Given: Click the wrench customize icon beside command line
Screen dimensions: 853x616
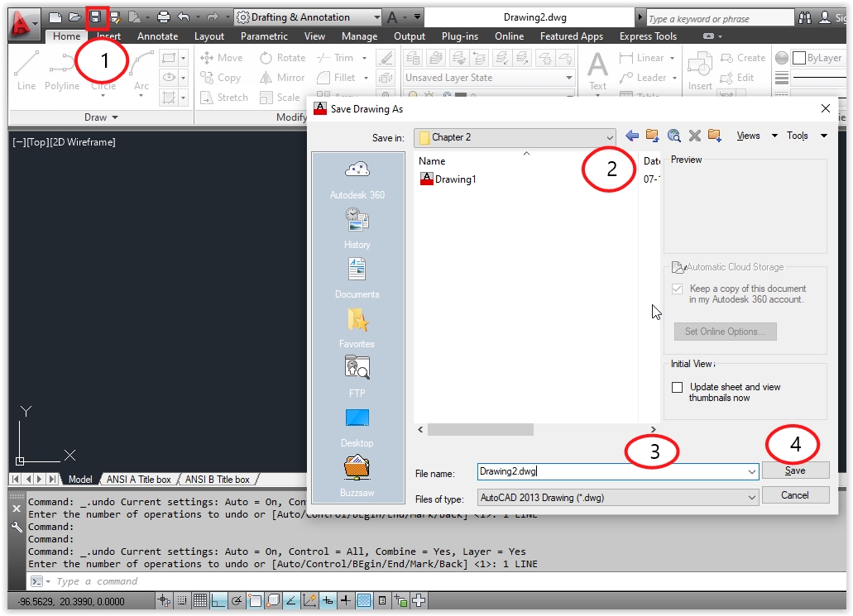Looking at the screenshot, I should pyautogui.click(x=17, y=528).
